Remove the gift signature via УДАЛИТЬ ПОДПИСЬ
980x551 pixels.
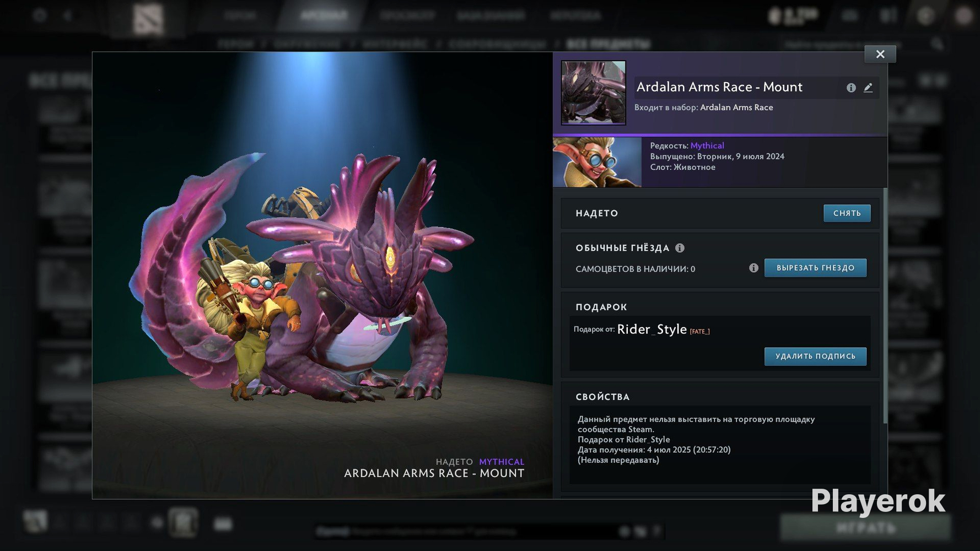click(815, 356)
